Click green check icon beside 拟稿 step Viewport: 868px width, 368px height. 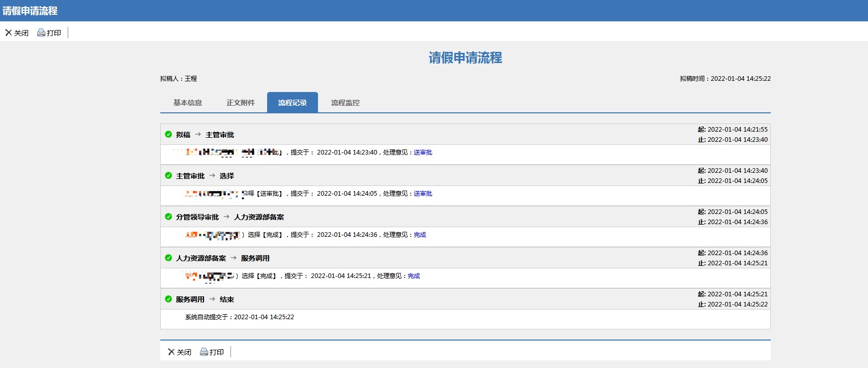[168, 135]
